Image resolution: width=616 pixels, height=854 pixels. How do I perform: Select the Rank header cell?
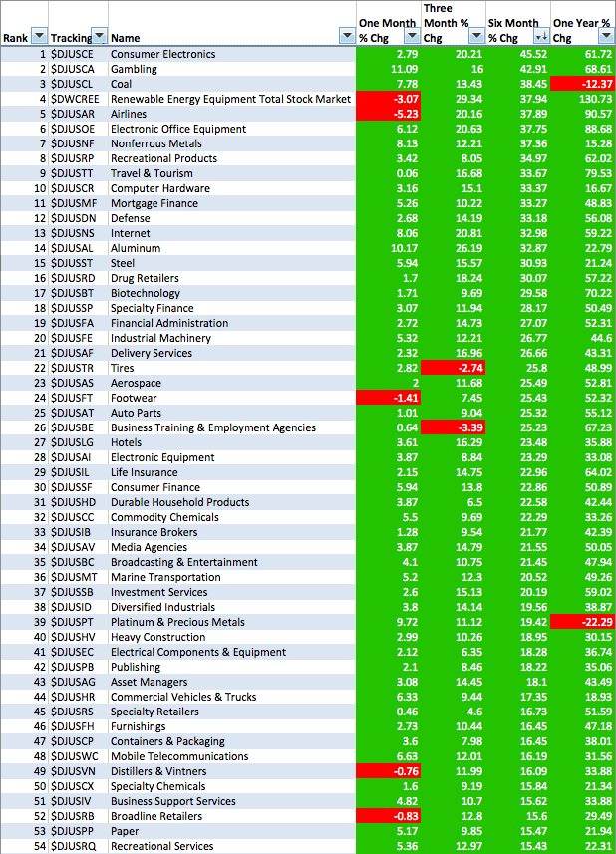point(25,24)
